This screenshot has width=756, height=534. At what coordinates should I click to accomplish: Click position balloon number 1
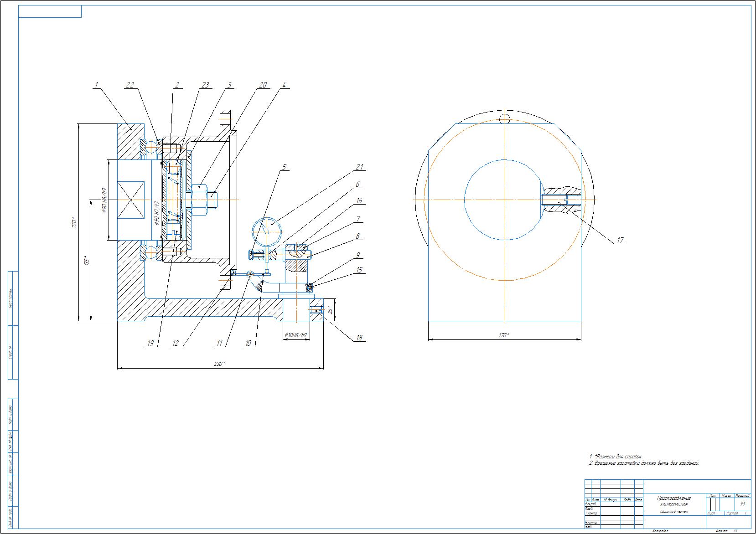click(96, 85)
